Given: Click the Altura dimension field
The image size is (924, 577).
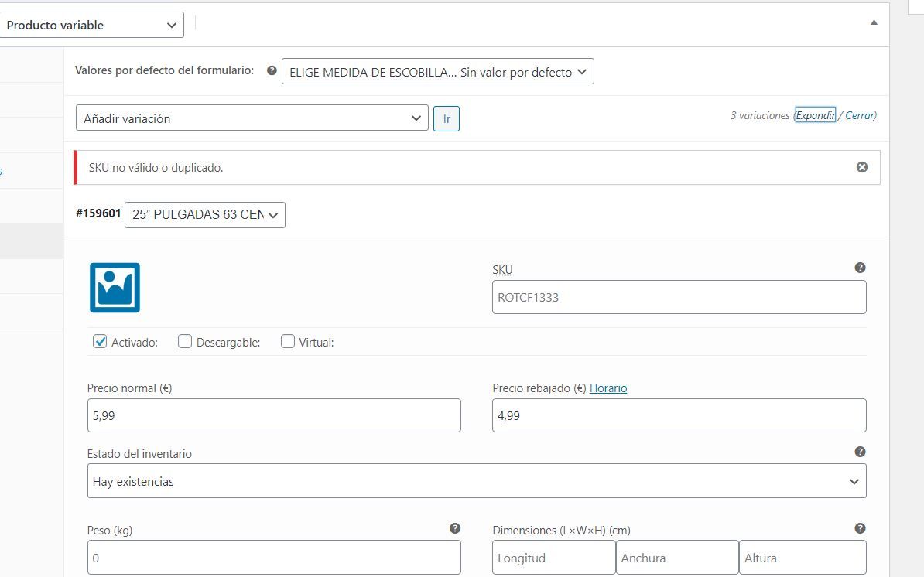Looking at the screenshot, I should (x=803, y=558).
